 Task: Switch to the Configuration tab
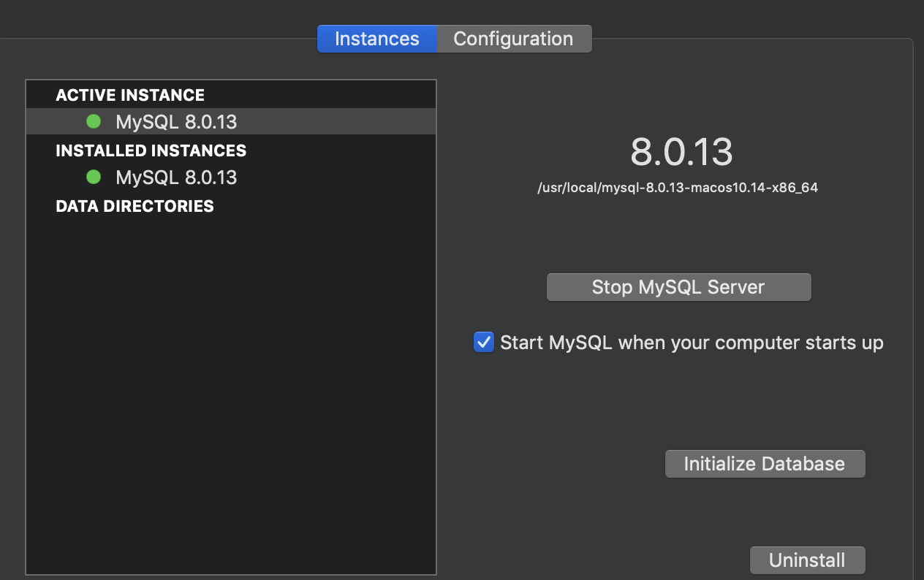[514, 39]
